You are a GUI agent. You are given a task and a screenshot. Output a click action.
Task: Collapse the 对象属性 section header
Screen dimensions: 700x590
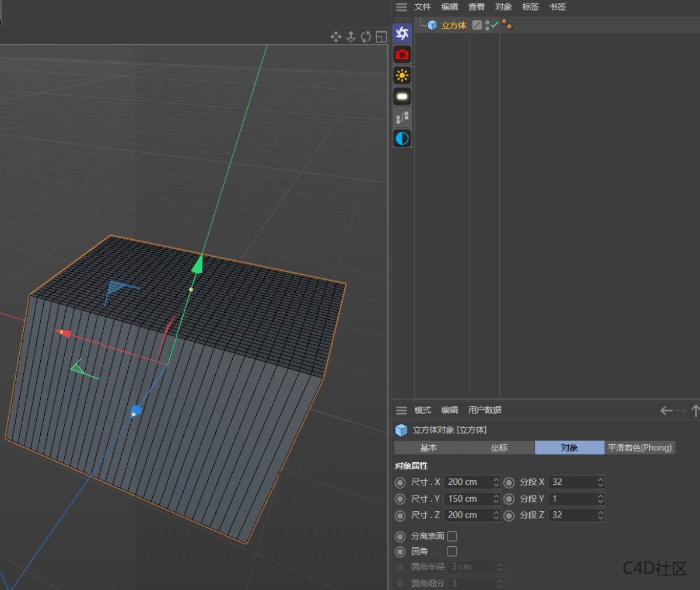tap(411, 466)
